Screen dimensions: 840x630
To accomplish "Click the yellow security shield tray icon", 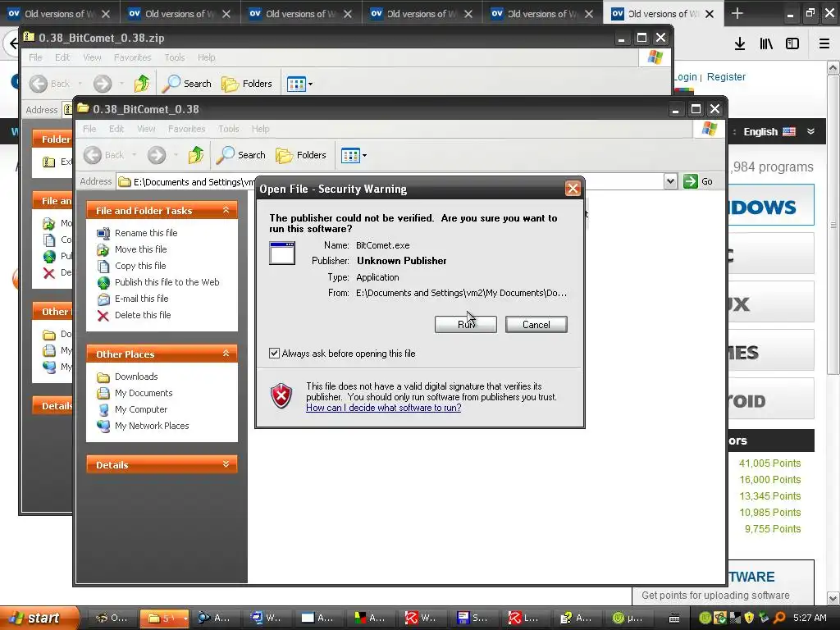I will (x=749, y=618).
